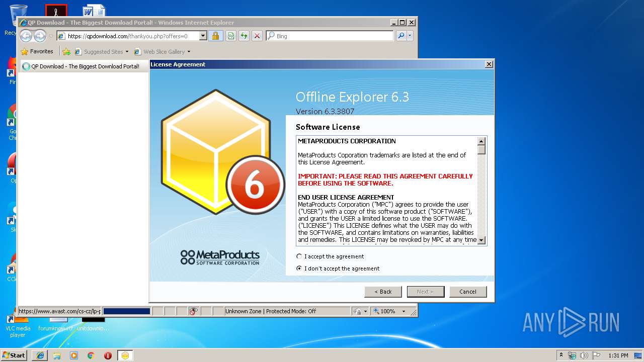Open Web Slice Gallery link
The height and width of the screenshot is (362, 644).
tap(159, 52)
